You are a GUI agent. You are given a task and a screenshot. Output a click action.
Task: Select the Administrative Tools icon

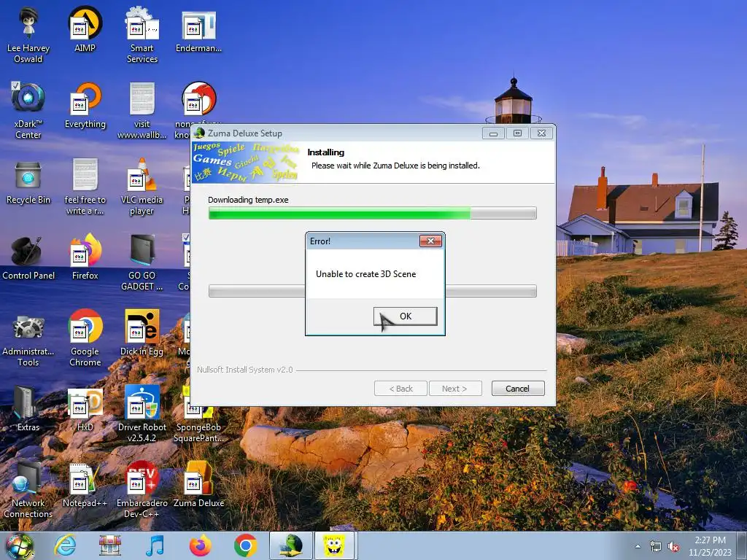[28, 340]
